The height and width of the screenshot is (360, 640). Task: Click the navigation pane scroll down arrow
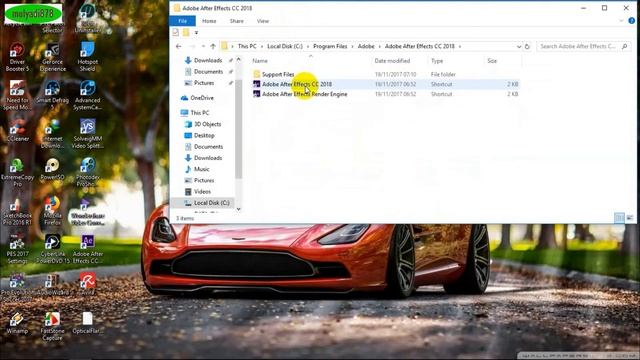pyautogui.click(x=239, y=209)
